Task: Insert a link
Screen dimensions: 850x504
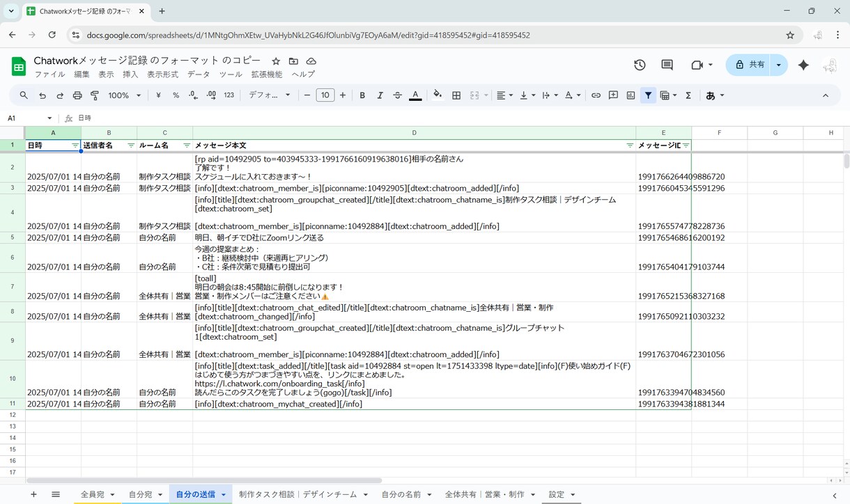Action: [x=596, y=95]
